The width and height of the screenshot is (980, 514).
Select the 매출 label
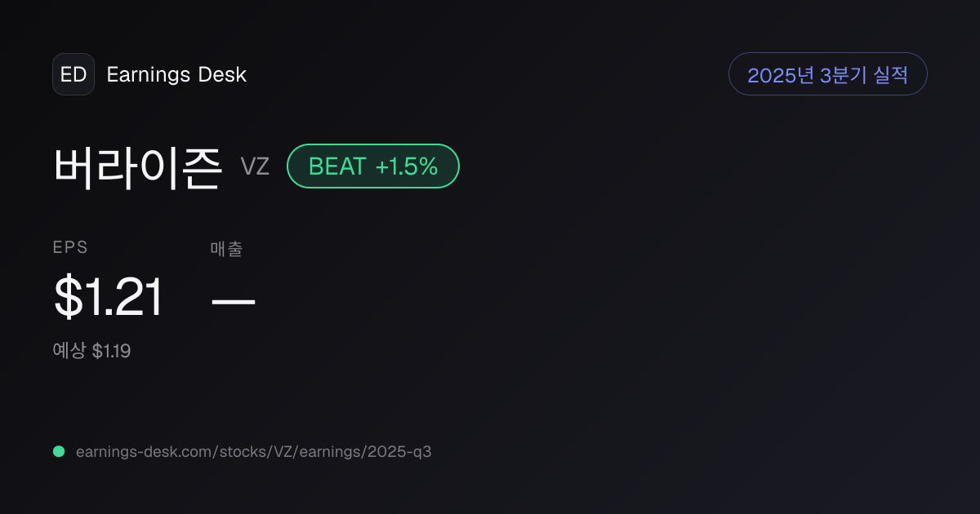click(226, 249)
